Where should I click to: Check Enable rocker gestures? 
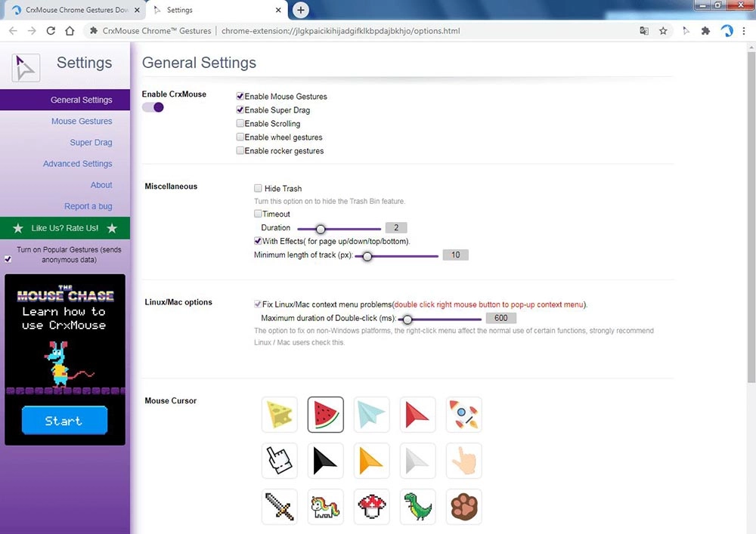240,150
